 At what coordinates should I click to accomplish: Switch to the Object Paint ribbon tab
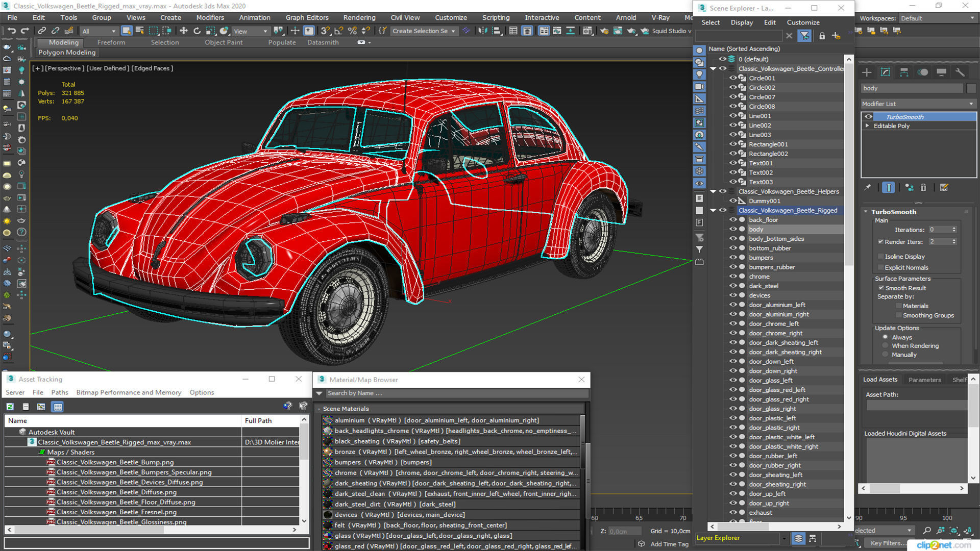224,42
